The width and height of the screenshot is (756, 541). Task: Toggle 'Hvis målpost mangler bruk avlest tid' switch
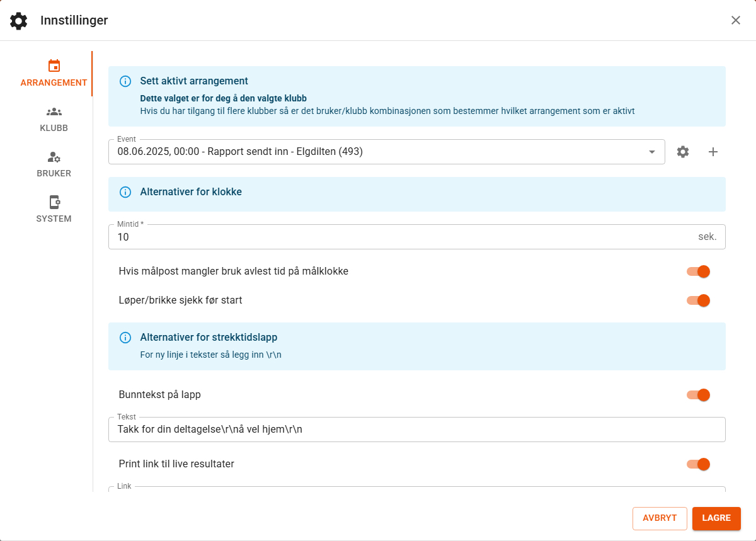pos(698,271)
